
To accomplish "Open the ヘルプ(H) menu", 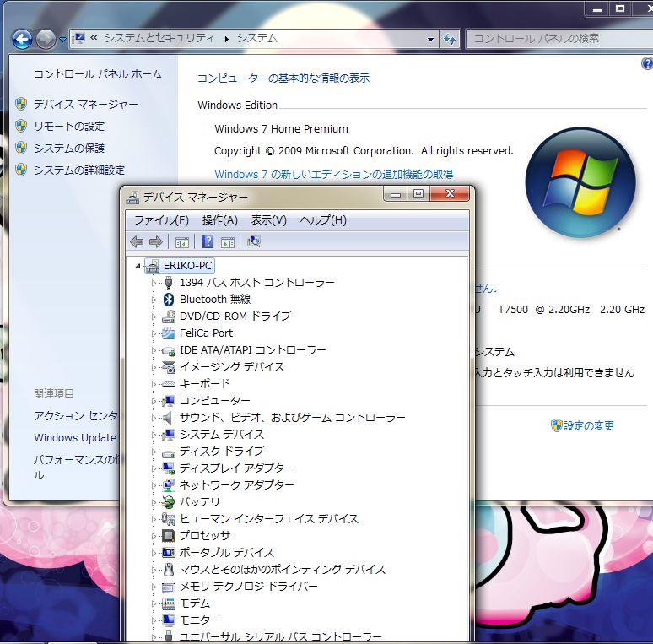I will click(x=323, y=220).
